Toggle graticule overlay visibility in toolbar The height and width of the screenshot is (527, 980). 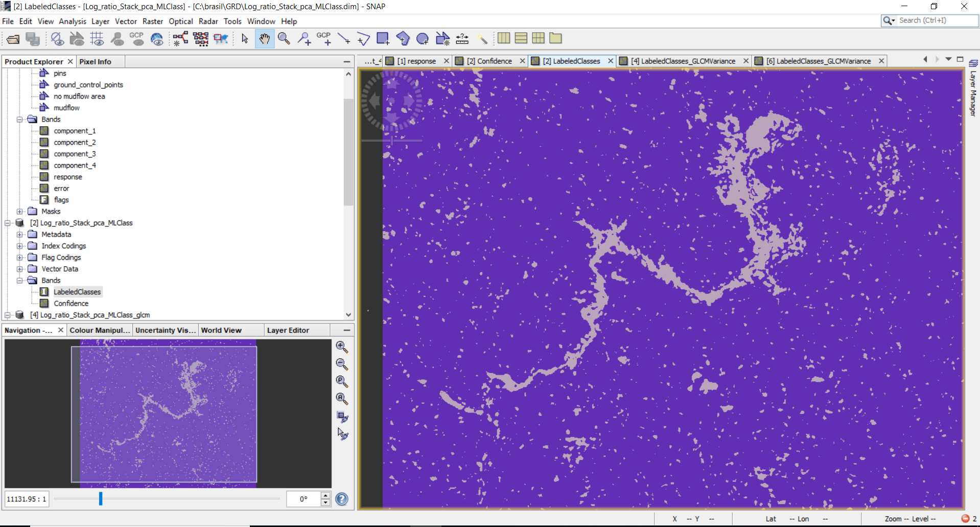(97, 39)
